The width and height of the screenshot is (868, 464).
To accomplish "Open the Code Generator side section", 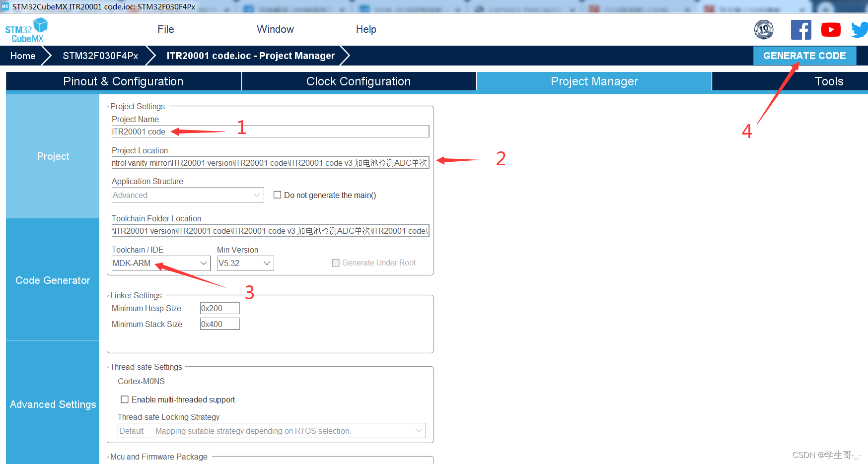I will click(53, 280).
